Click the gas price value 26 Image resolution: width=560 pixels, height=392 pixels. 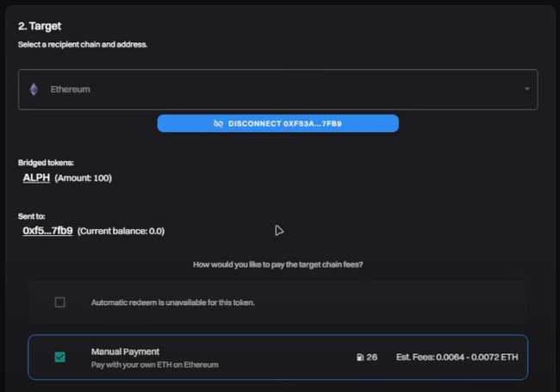372,357
